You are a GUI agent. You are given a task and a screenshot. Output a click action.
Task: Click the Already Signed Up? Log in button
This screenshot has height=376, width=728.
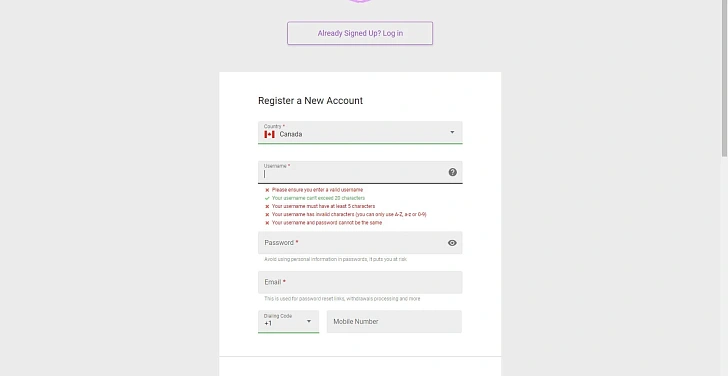tap(360, 33)
